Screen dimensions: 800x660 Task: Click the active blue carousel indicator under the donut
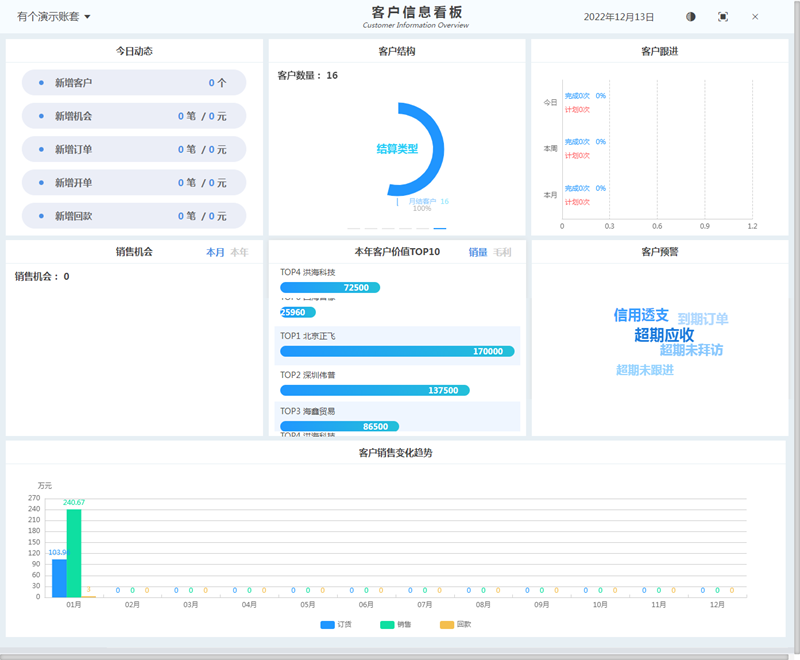coord(440,229)
